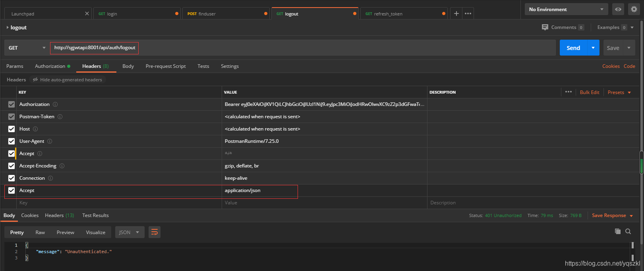Open headers column options three dots
644x271 pixels.
click(569, 92)
